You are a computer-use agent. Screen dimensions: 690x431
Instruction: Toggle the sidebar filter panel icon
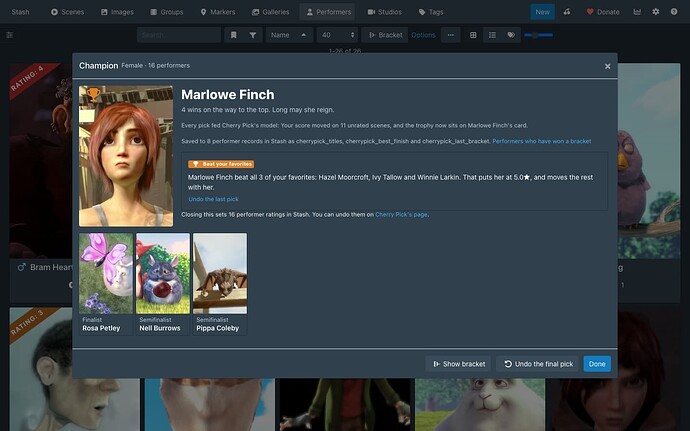pyautogui.click(x=10, y=35)
